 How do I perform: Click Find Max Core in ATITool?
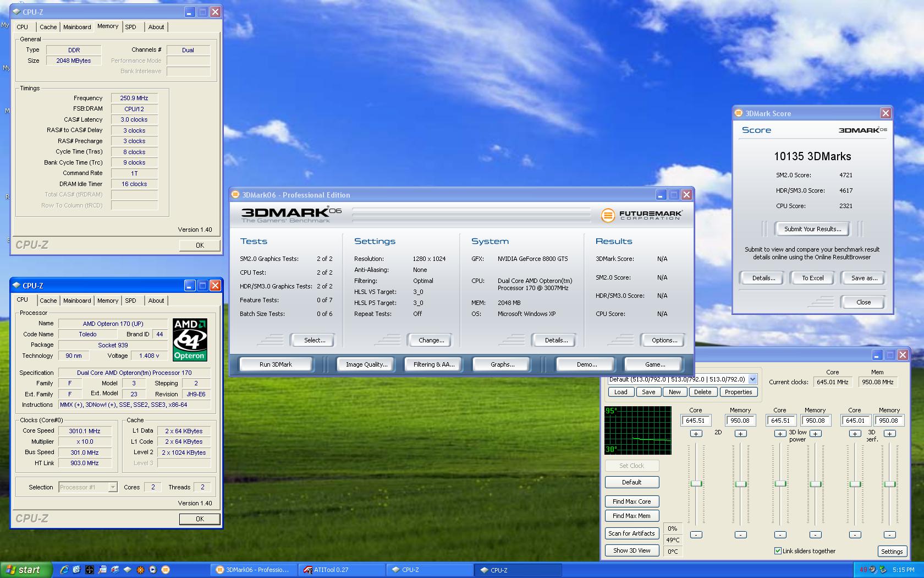[632, 501]
